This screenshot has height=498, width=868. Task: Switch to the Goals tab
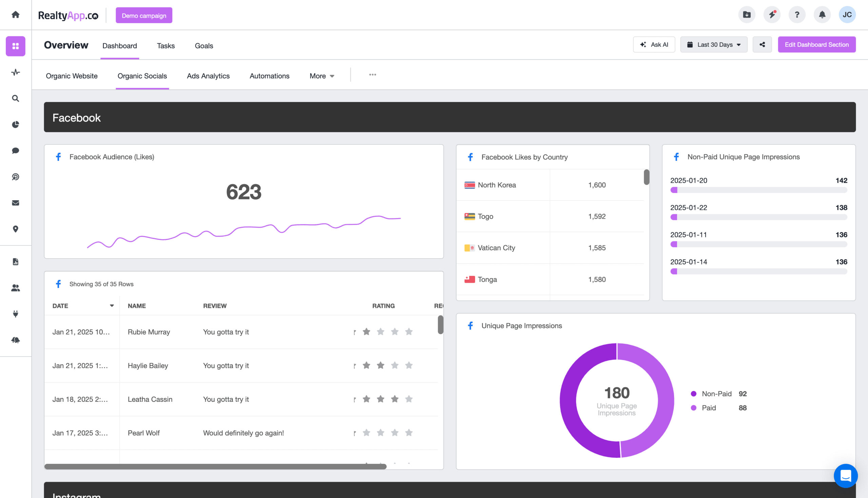tap(204, 46)
